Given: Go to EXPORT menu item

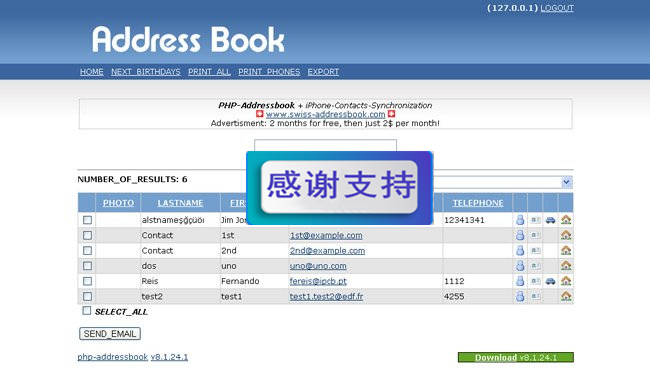Looking at the screenshot, I should 323,72.
